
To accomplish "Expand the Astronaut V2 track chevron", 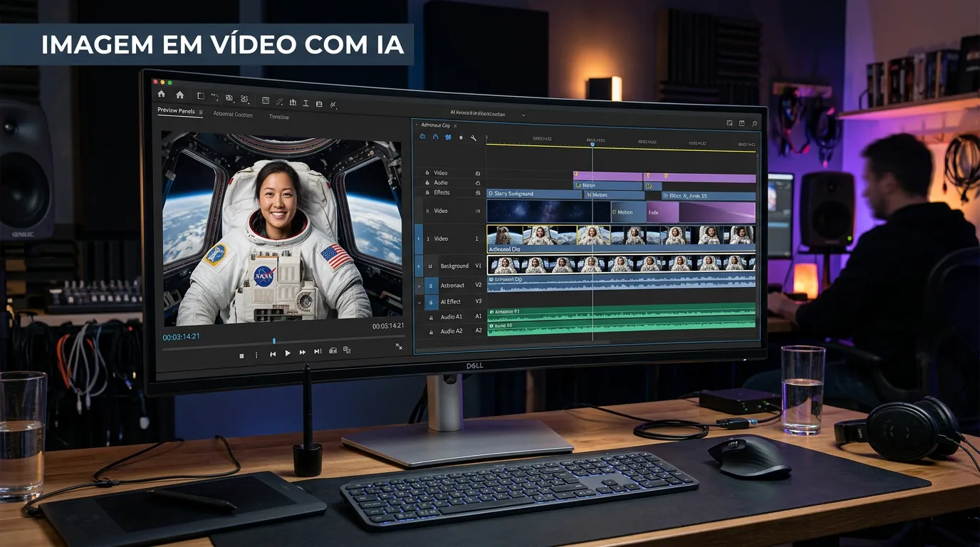I will tap(419, 285).
